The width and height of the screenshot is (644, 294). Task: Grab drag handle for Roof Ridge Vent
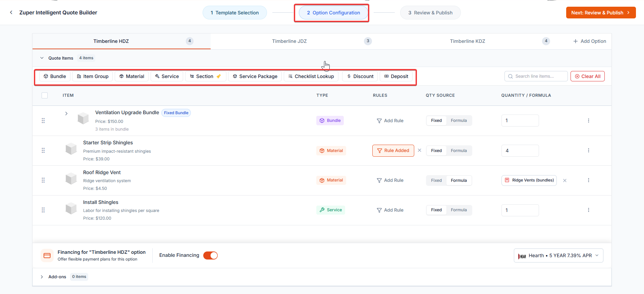tap(43, 180)
